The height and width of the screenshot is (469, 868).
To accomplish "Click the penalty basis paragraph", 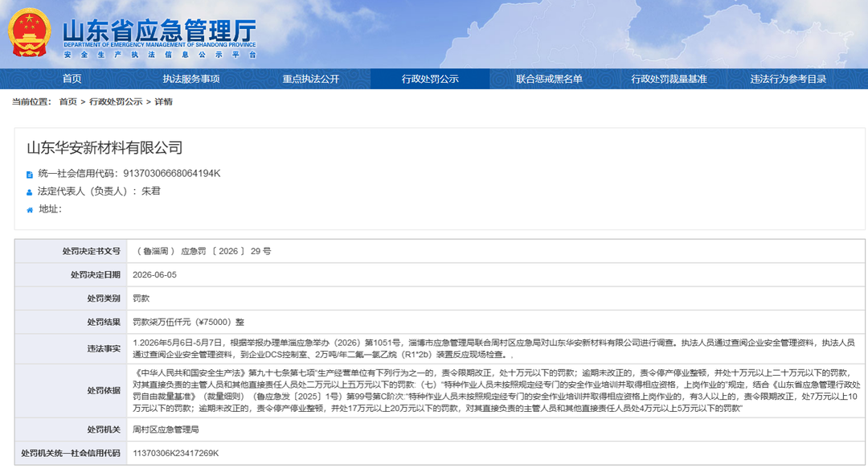I will tap(497, 390).
